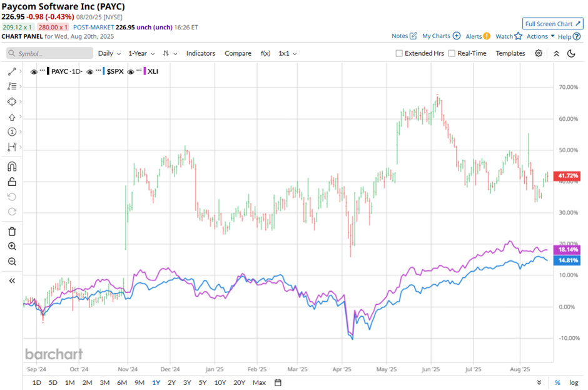This screenshot has height=390, width=588.
Task: Delete drawings with the trash icon
Action: [x=12, y=231]
